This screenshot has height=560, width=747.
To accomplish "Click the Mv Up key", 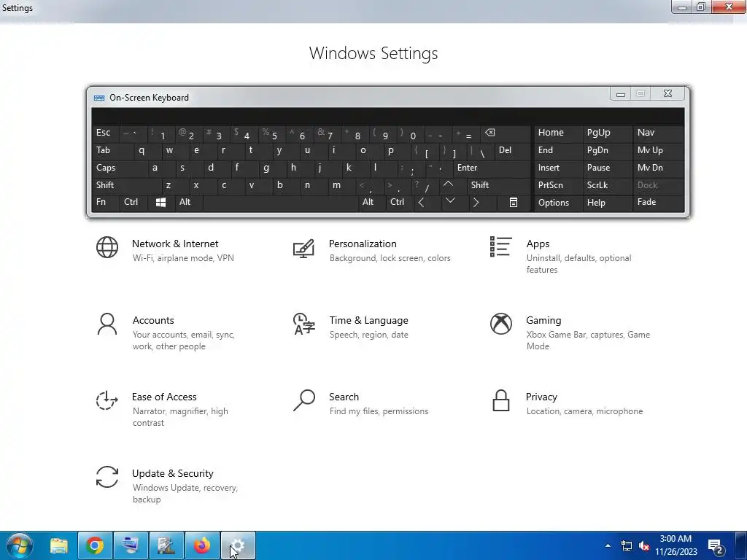I will click(x=659, y=150).
